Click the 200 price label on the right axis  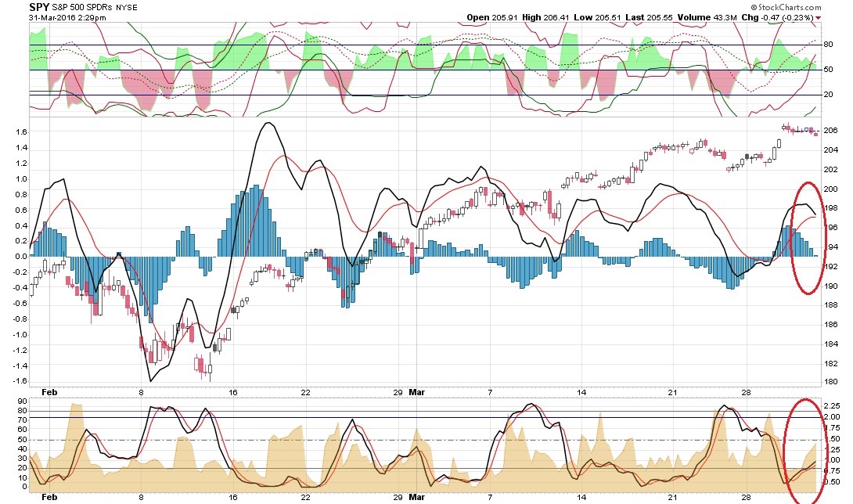pyautogui.click(x=830, y=189)
